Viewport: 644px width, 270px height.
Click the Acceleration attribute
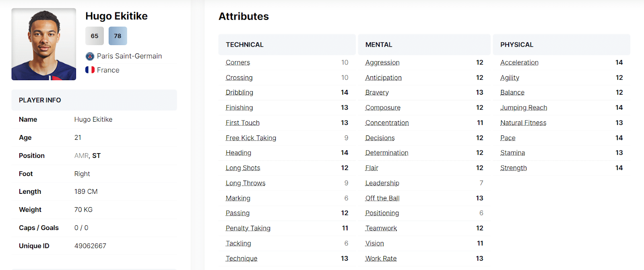pos(519,62)
